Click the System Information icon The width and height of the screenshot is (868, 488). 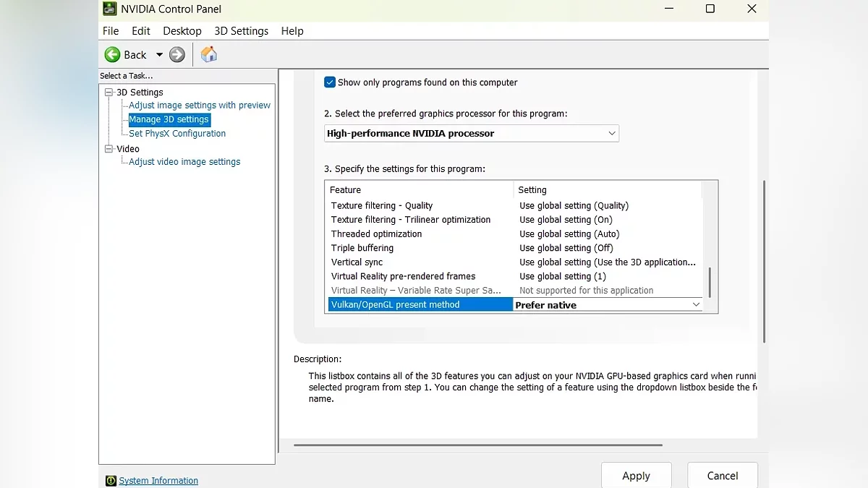pos(111,481)
